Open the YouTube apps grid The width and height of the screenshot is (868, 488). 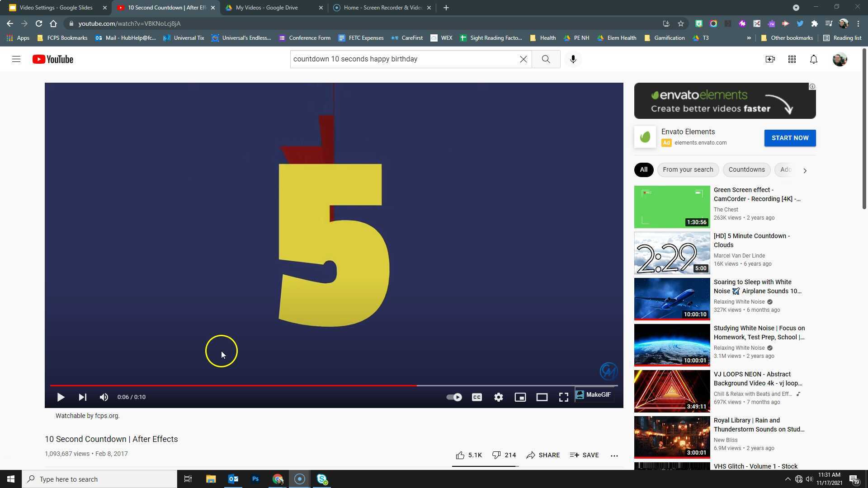pos(792,59)
